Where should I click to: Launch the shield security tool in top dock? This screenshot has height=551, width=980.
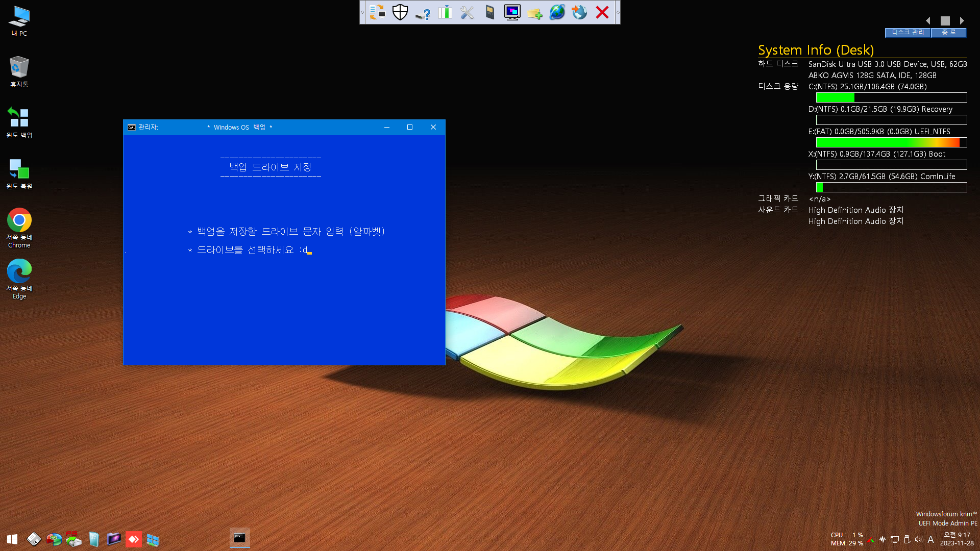(x=400, y=12)
